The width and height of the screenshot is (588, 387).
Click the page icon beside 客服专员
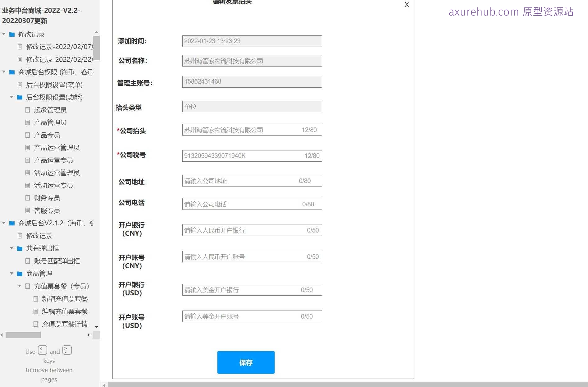point(28,210)
